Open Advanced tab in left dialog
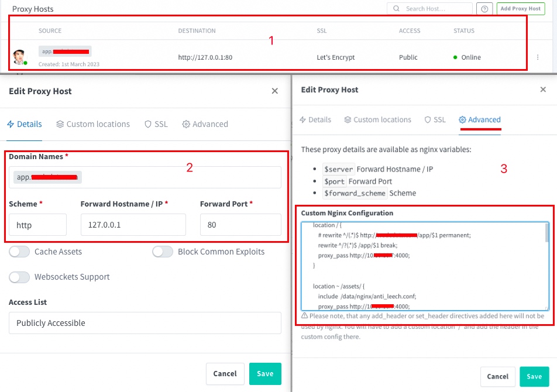557x392 pixels. tap(205, 124)
